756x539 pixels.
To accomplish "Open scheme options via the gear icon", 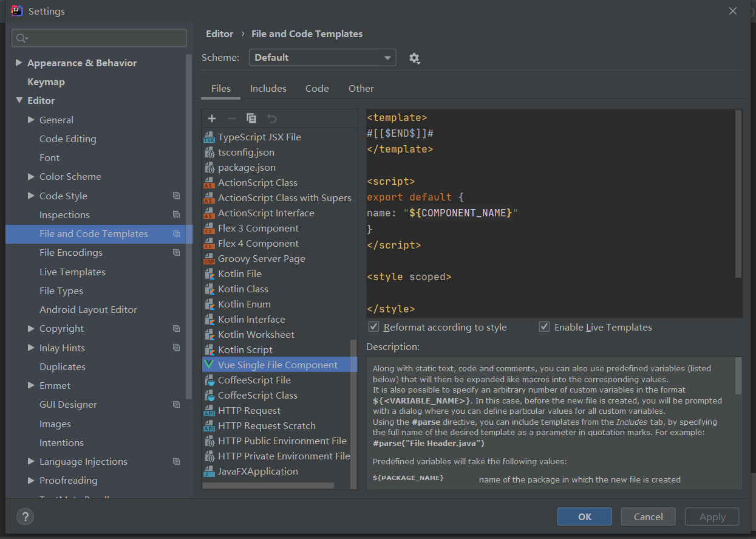I will pos(414,58).
